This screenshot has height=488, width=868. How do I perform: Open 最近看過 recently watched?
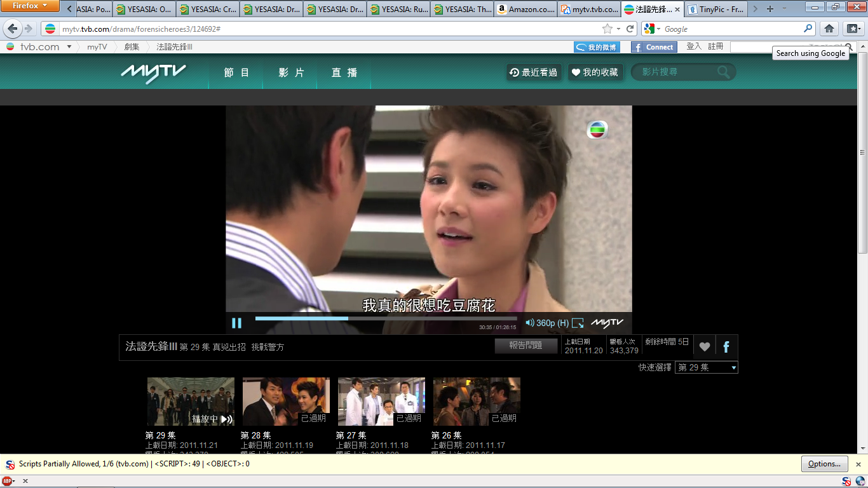pyautogui.click(x=533, y=72)
